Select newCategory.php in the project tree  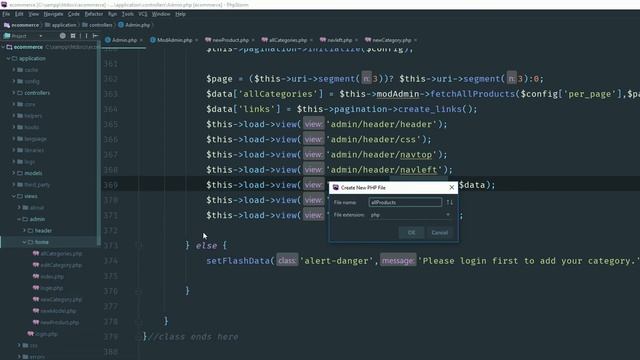click(61, 300)
